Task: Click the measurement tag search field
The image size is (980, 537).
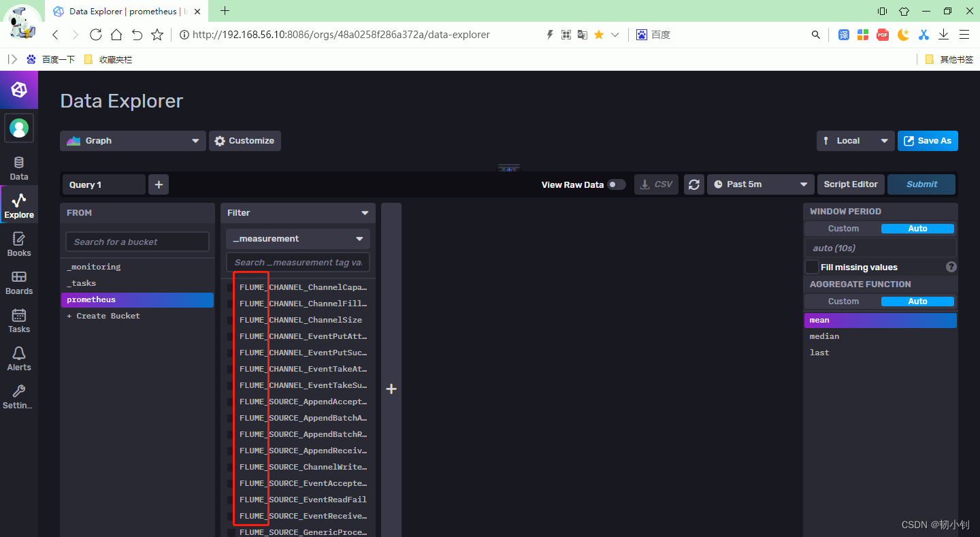Action: [x=298, y=262]
